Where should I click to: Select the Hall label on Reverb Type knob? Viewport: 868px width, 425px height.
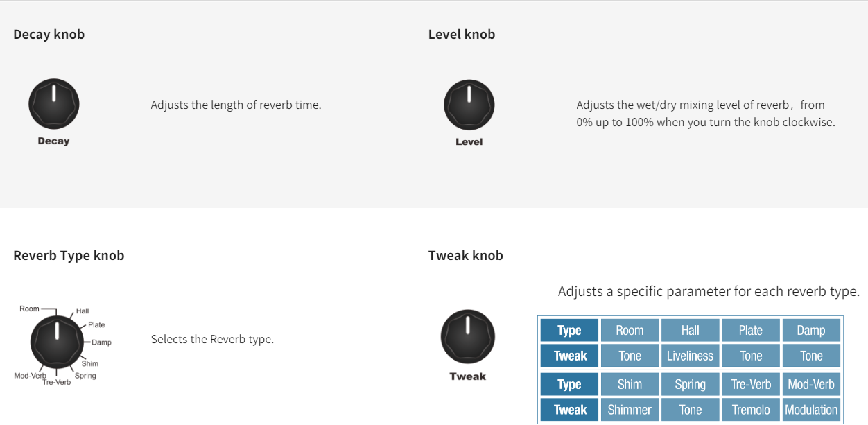click(82, 311)
